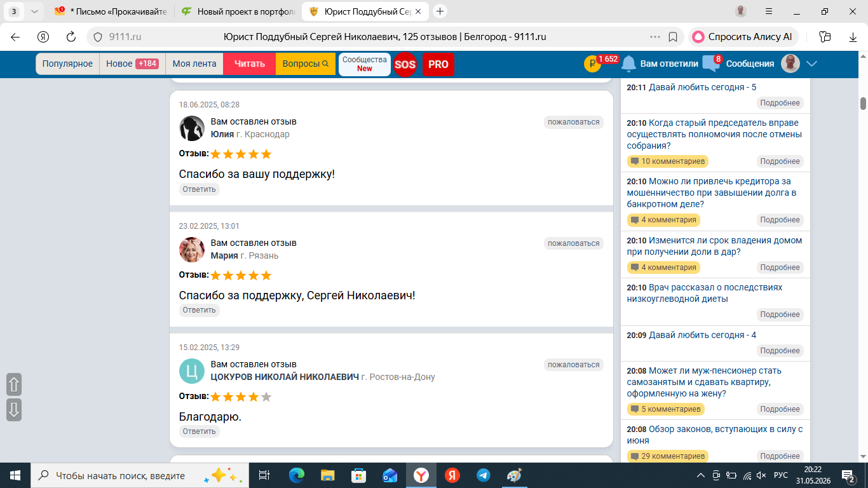868x488 pixels.
Task: Open Task View on the taskbar
Action: pos(264,475)
